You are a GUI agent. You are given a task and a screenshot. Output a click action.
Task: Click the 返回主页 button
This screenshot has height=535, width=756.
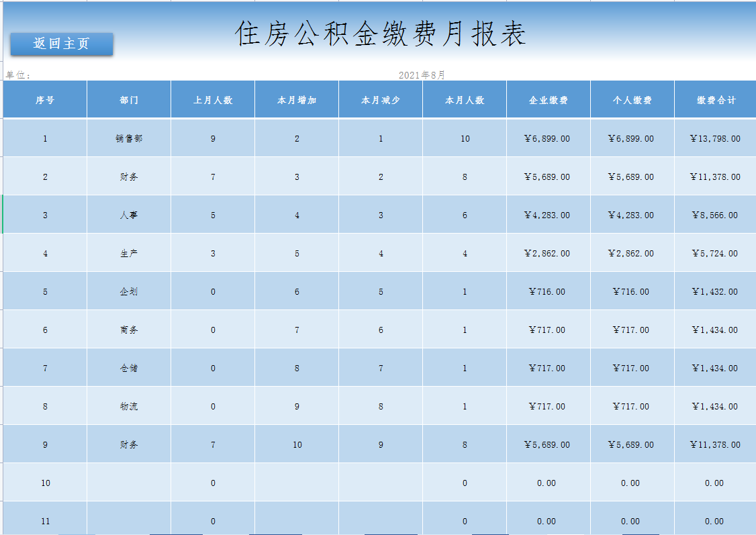click(x=62, y=44)
